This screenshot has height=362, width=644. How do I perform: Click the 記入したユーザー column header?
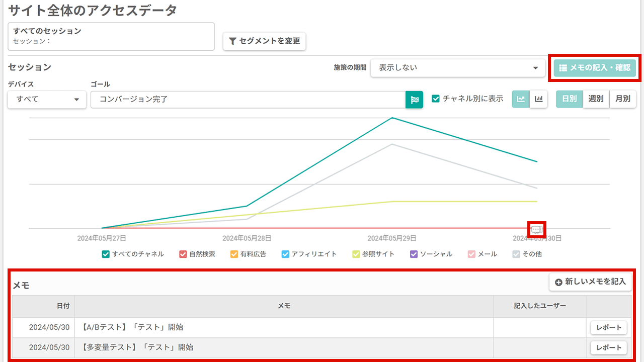[540, 306]
